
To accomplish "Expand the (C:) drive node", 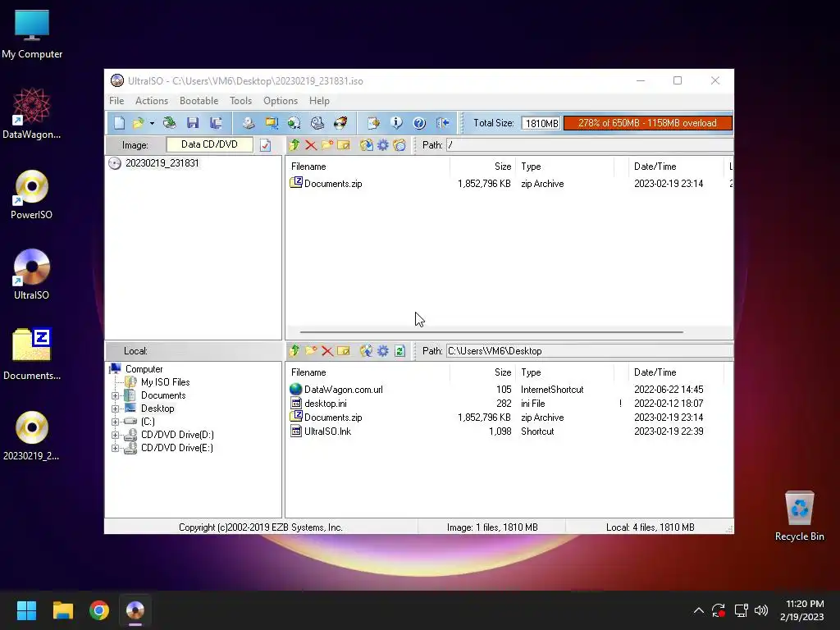I will point(115,422).
